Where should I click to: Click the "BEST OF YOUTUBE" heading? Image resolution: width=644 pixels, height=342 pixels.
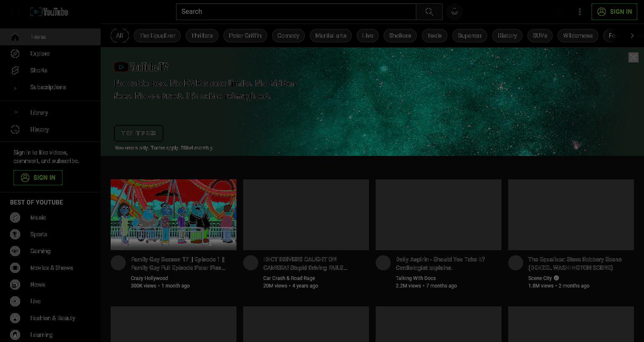36,202
